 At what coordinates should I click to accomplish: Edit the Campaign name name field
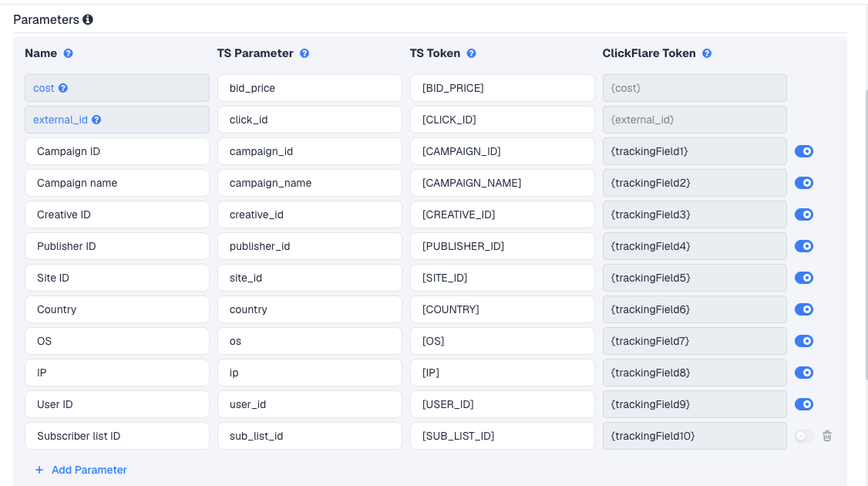[x=117, y=183]
